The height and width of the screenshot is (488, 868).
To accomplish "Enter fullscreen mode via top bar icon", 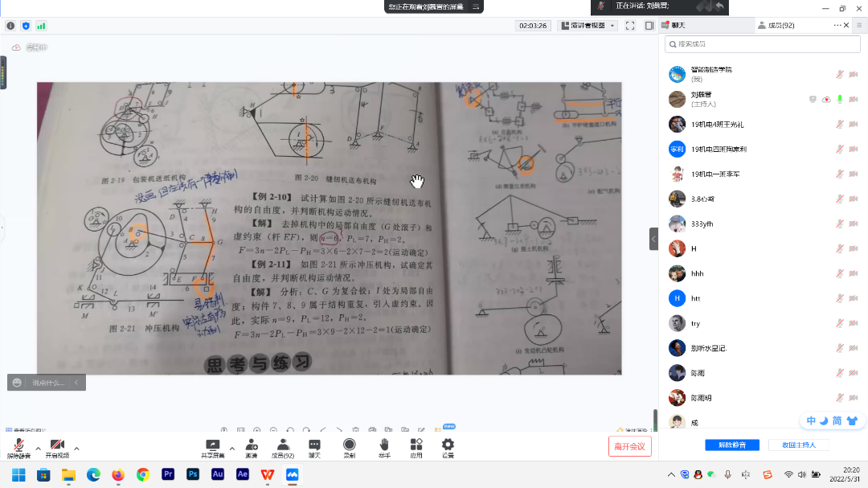I will [630, 26].
